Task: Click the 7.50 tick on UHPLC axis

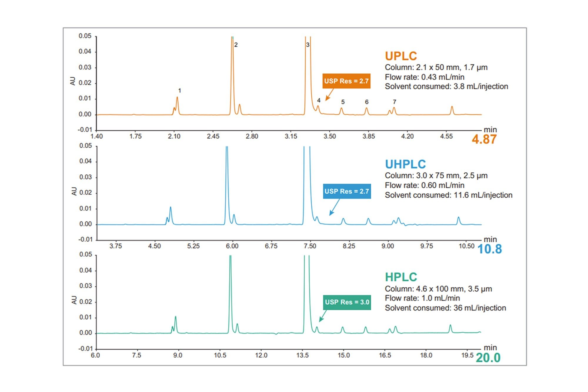Action: tap(310, 246)
